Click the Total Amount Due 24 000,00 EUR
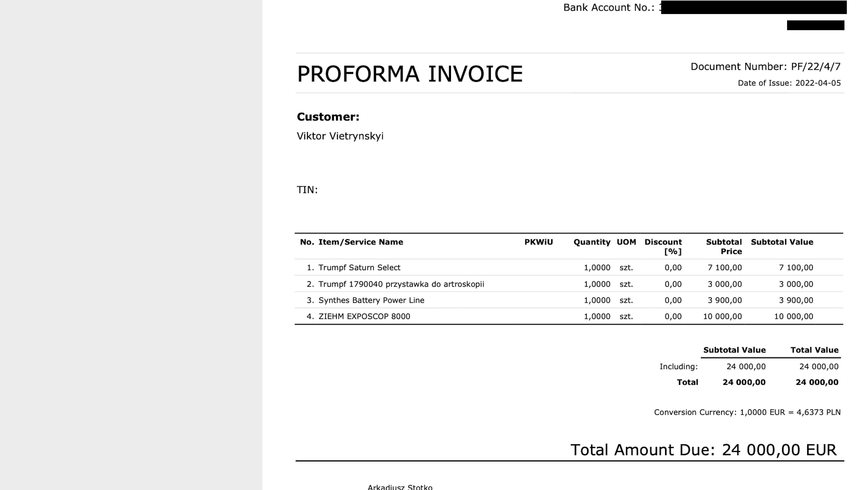 tap(703, 450)
